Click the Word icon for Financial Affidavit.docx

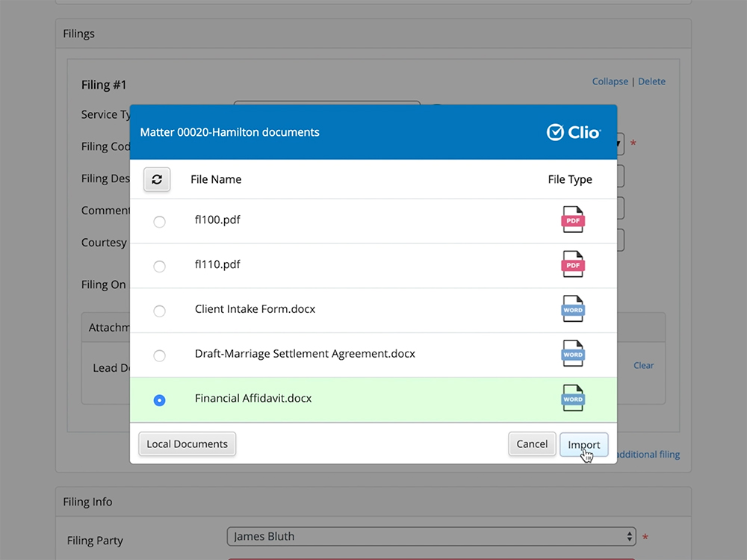coord(572,398)
